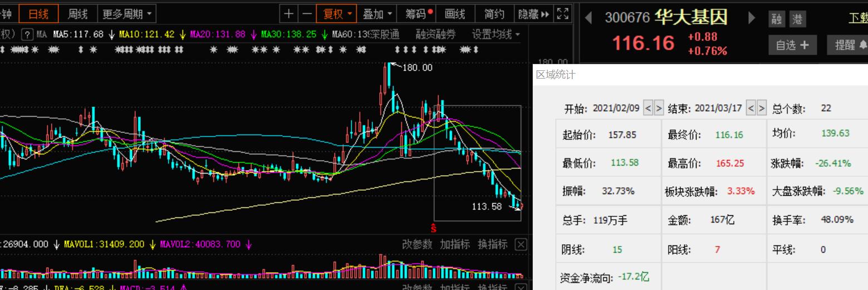Screen dimensions: 868x290
Task: Click the 融 margin-trading badge
Action: point(777,20)
